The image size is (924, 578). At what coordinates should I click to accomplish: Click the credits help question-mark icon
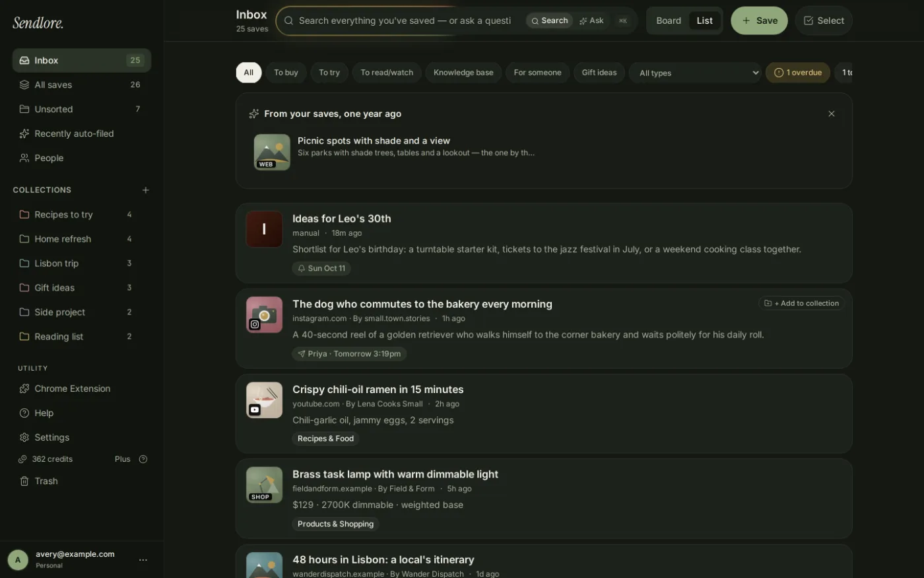[x=143, y=459]
